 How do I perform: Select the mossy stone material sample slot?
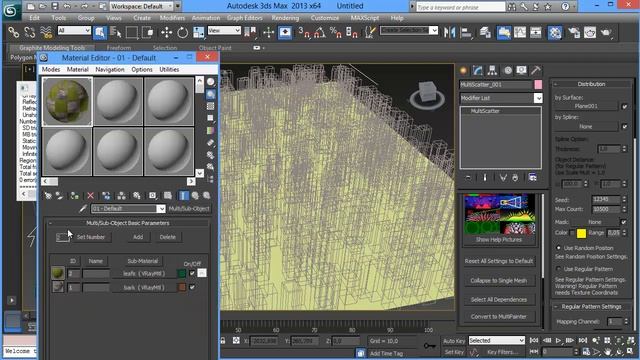click(x=67, y=101)
